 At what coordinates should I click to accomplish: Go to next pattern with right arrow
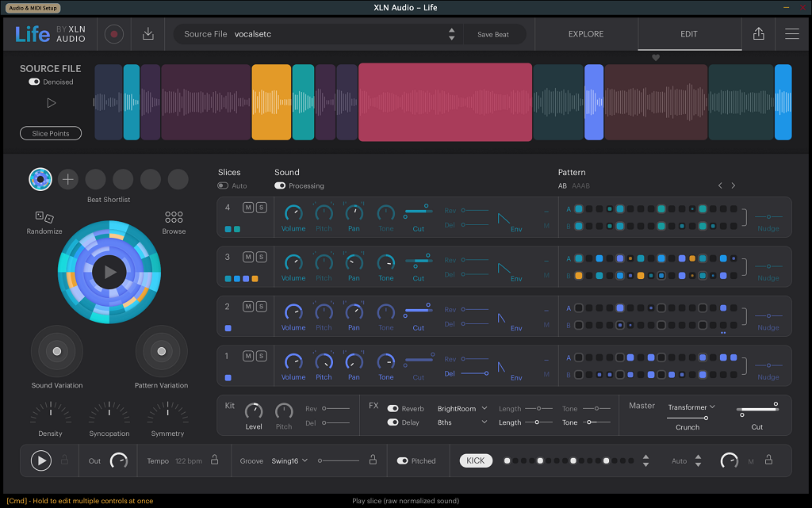[x=733, y=185]
